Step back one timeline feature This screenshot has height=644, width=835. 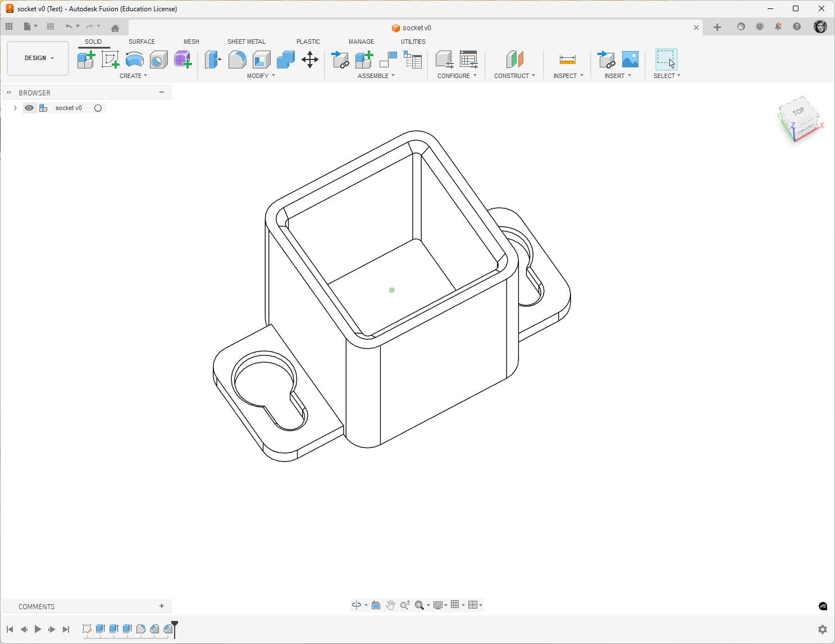click(24, 629)
